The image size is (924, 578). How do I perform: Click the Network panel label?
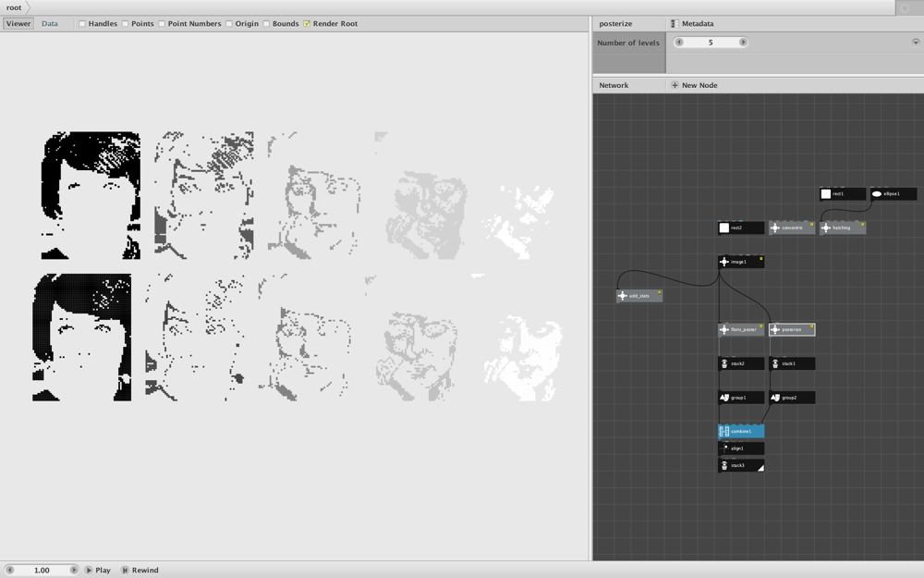pyautogui.click(x=614, y=85)
